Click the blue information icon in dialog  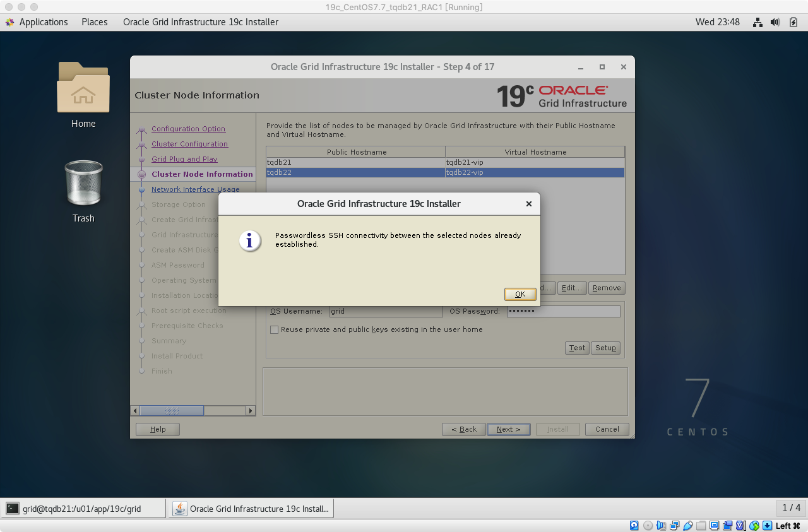pyautogui.click(x=250, y=240)
